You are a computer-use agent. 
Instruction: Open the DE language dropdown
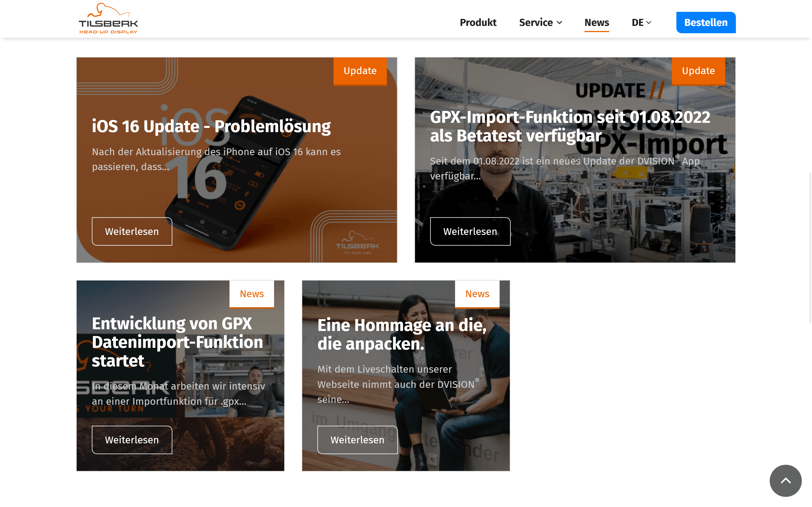pyautogui.click(x=641, y=23)
